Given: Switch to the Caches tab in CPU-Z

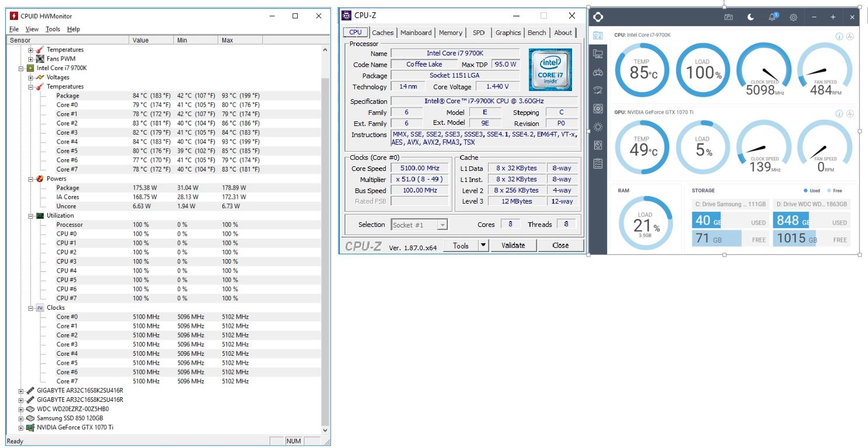Looking at the screenshot, I should coord(383,33).
